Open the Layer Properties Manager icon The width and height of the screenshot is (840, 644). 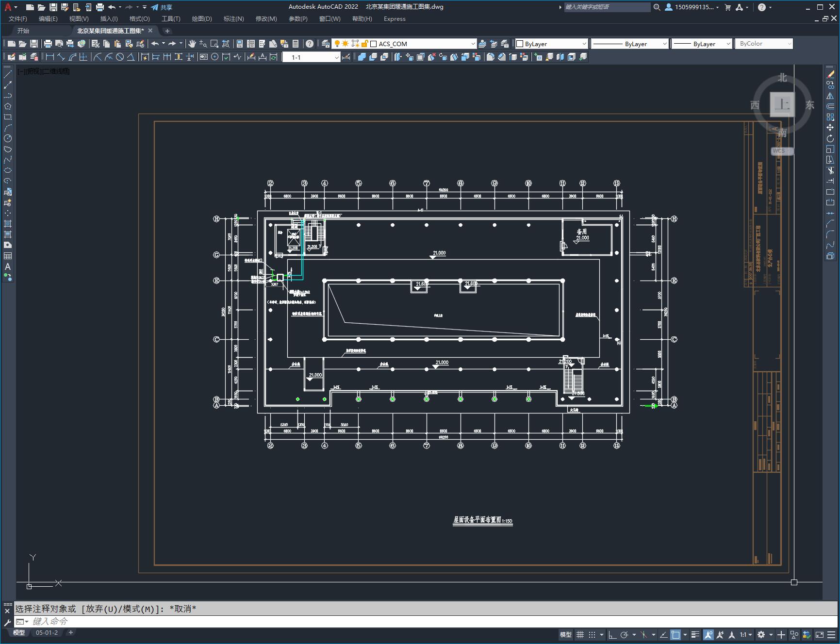[326, 44]
